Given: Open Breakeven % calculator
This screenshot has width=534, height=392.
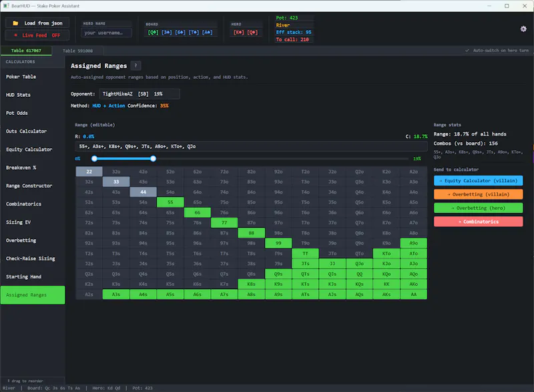Looking at the screenshot, I should [x=32, y=168].
